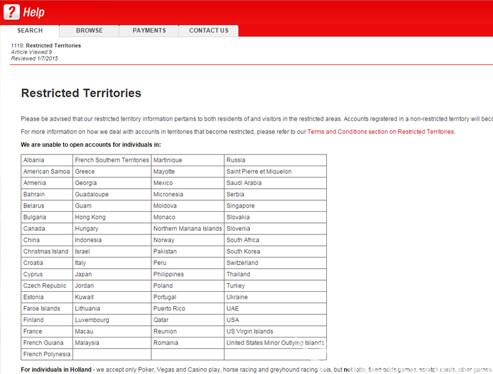The height and width of the screenshot is (374, 493).
Task: Click the French Polynesia cell
Action: [x=47, y=354]
